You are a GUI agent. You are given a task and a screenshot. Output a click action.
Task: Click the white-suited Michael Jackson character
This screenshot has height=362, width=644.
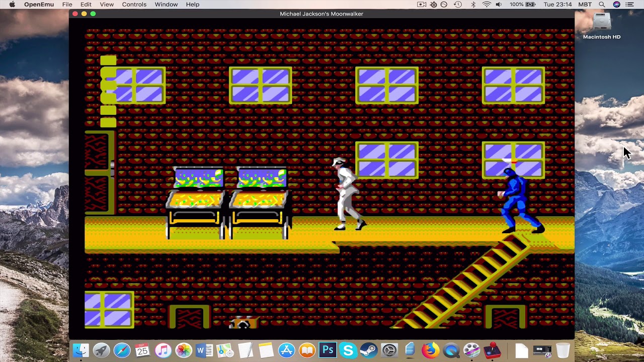tap(349, 194)
